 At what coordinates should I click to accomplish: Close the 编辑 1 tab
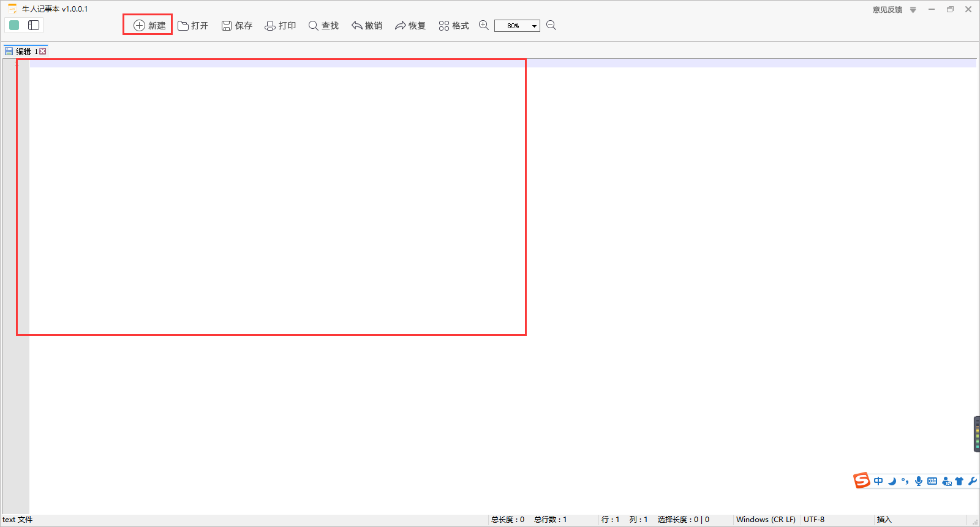click(43, 51)
